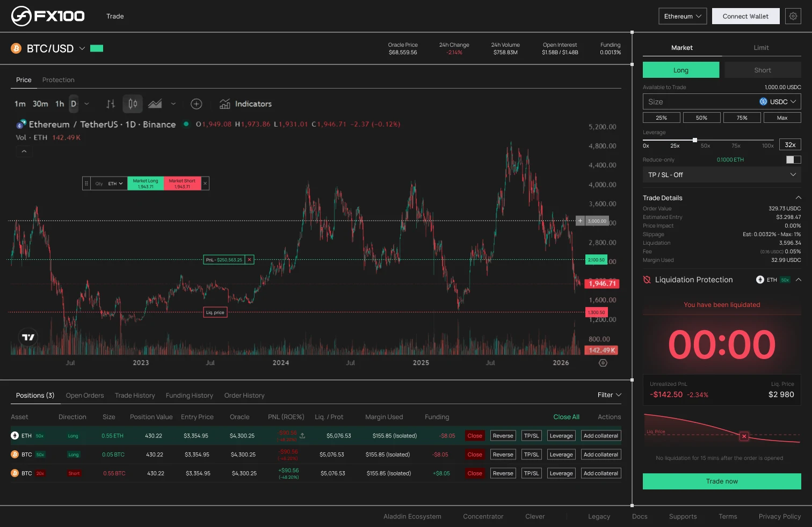Click the X marker on the liquidation curve
The image size is (812, 527).
[x=744, y=436]
